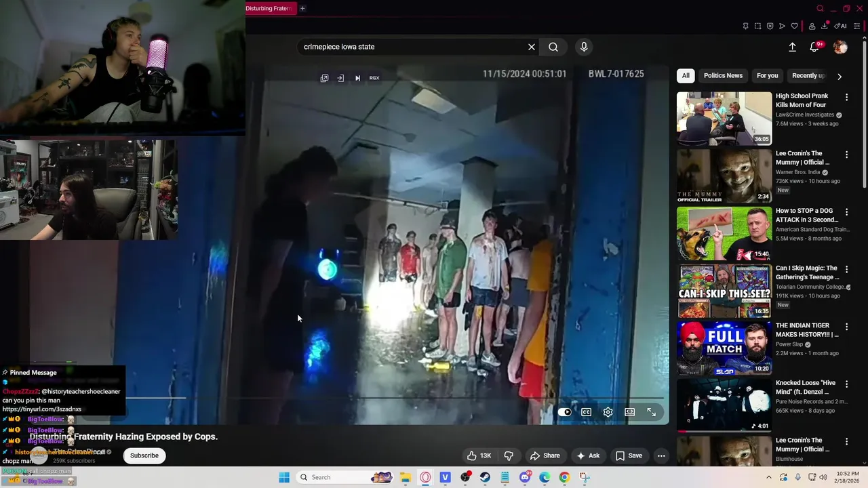Open Google Chrome from the taskbar

[x=564, y=477]
